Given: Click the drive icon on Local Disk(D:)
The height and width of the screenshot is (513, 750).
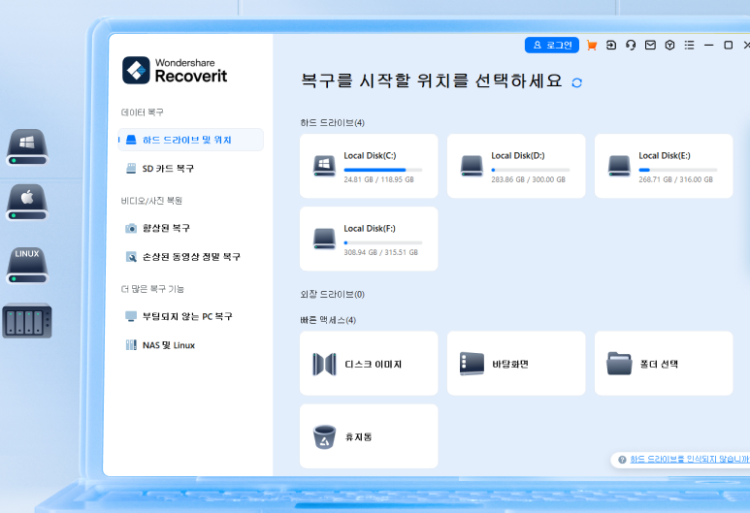Looking at the screenshot, I should pos(472,166).
